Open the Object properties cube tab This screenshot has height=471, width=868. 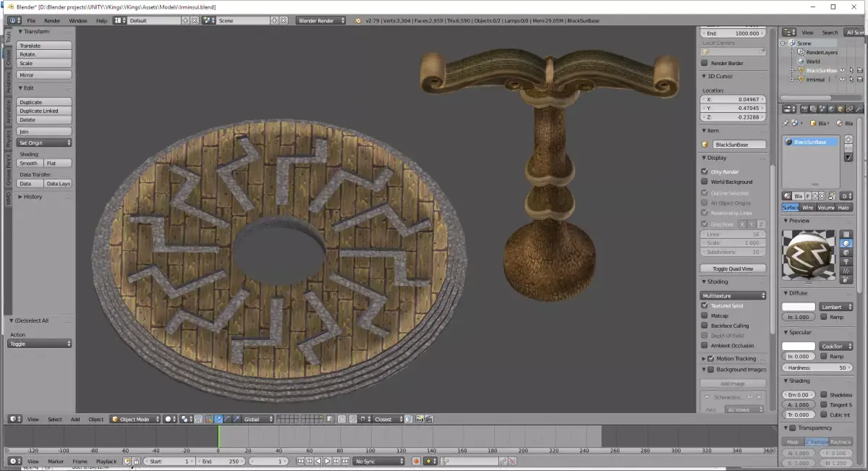click(840, 109)
